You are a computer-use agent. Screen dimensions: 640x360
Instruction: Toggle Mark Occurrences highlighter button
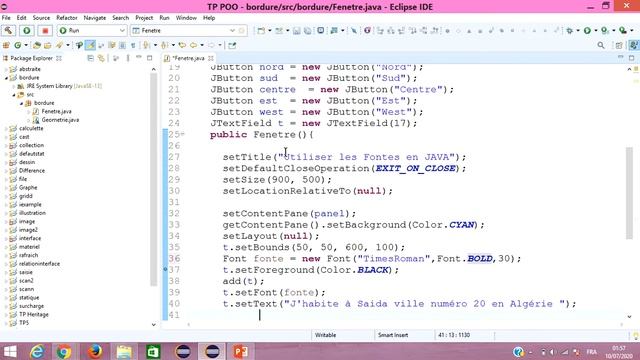point(91,45)
